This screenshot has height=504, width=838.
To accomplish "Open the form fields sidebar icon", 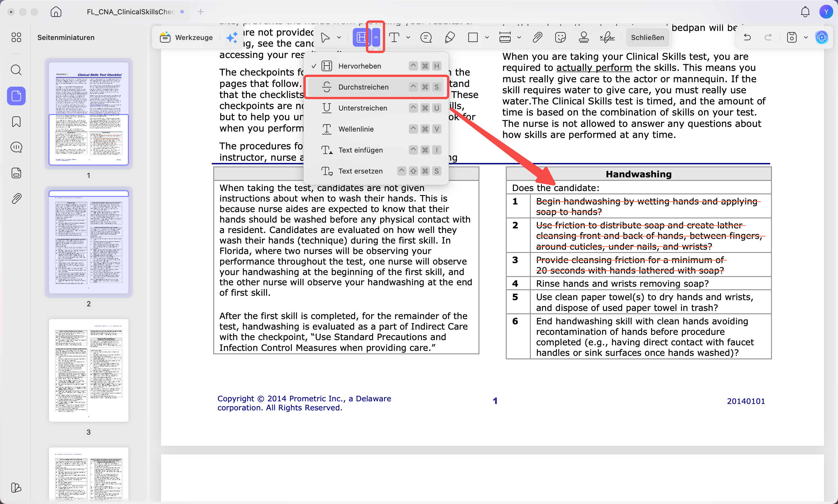I will 16,173.
